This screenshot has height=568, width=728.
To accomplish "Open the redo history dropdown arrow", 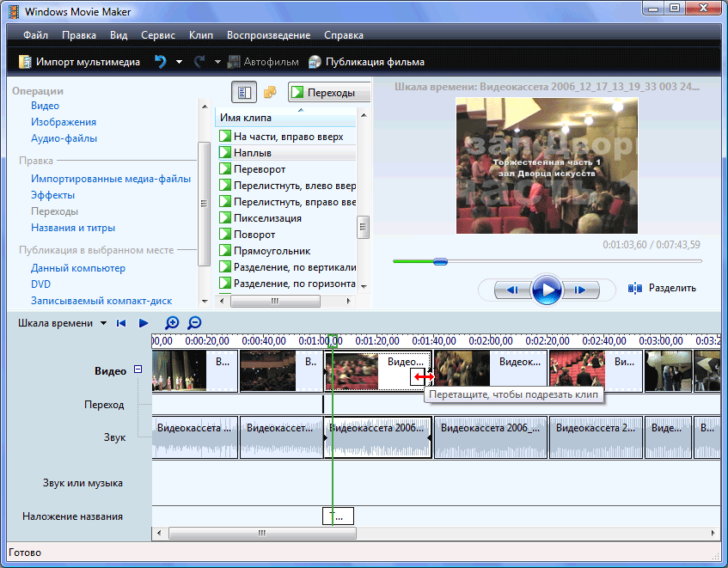I will (217, 62).
